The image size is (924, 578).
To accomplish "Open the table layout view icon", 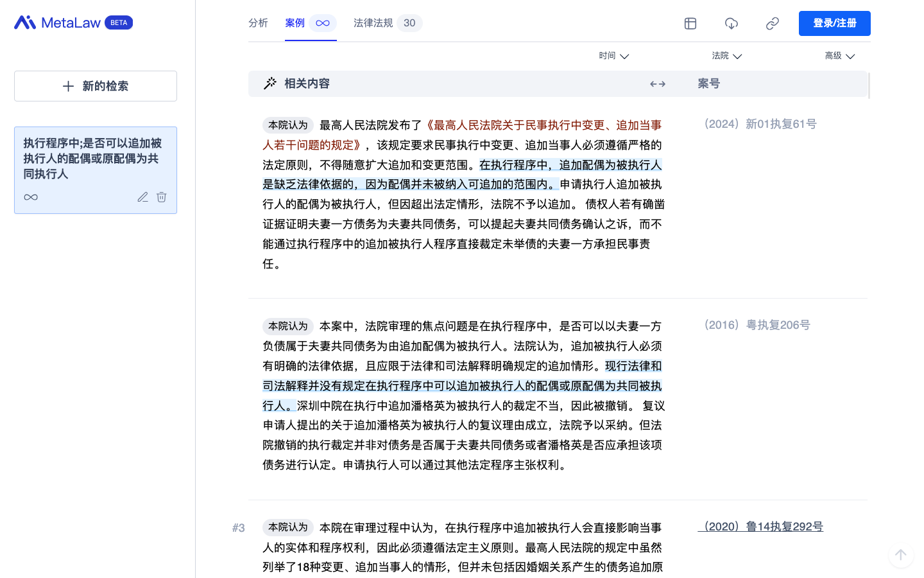I will [690, 24].
